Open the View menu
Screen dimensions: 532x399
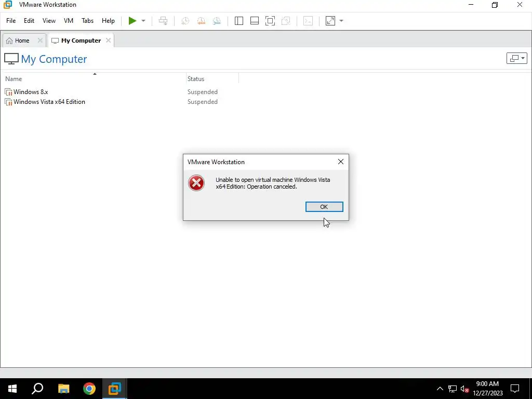tap(49, 21)
